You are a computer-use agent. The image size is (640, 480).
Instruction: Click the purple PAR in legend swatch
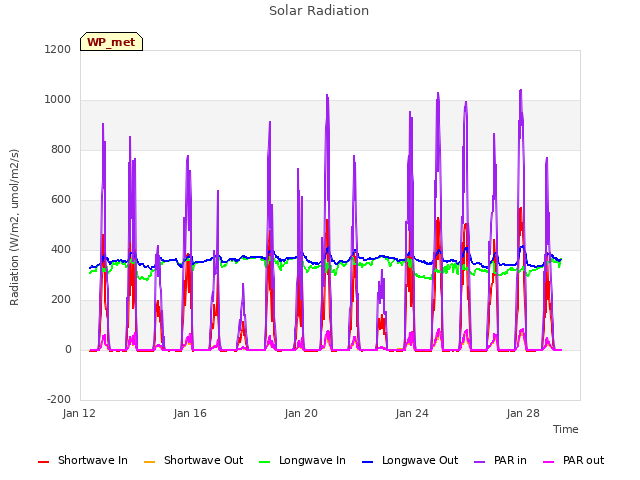coord(480,462)
